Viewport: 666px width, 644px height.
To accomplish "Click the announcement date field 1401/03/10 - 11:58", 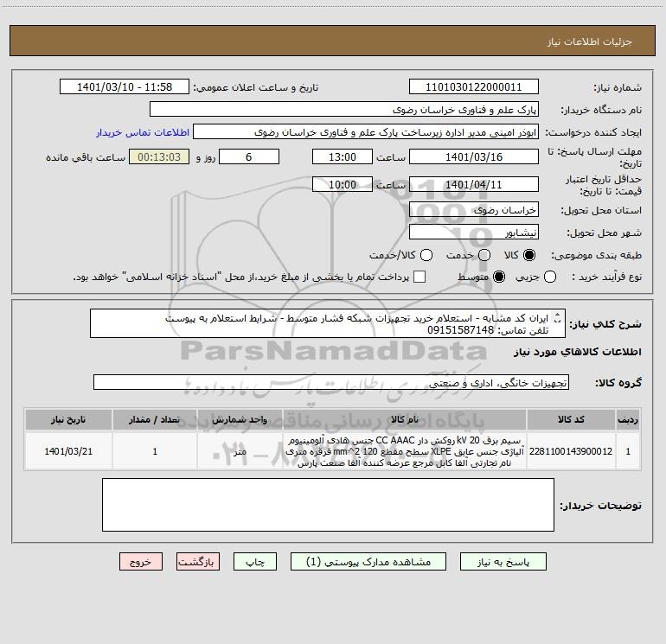I will [125, 87].
